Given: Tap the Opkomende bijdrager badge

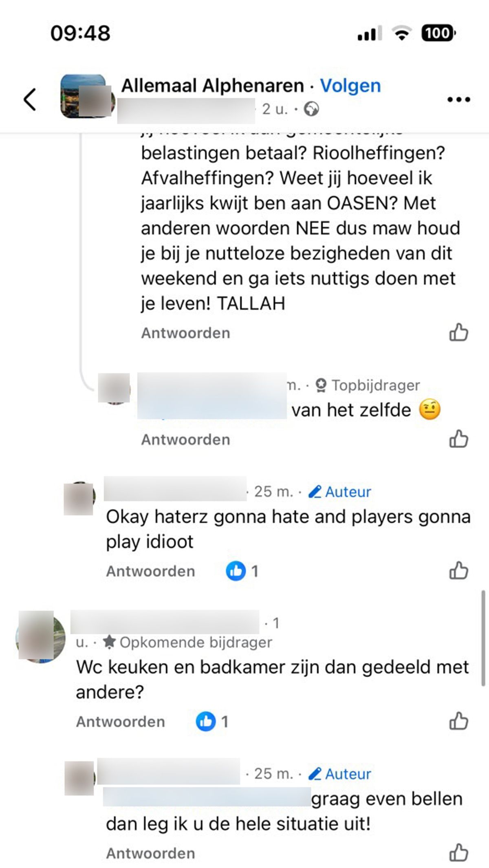Looking at the screenshot, I should (187, 642).
